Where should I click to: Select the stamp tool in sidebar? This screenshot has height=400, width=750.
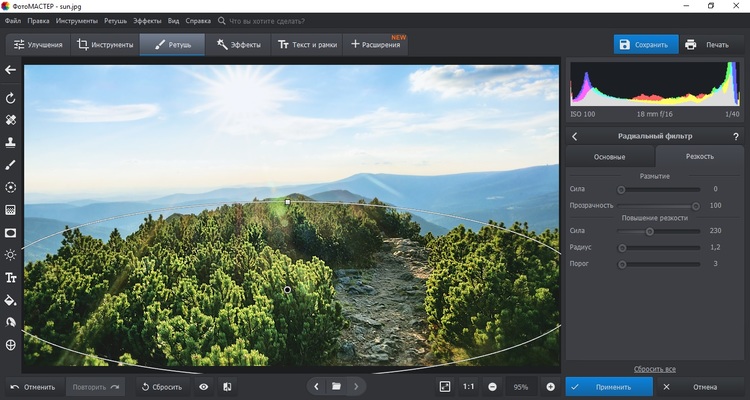pos(11,143)
